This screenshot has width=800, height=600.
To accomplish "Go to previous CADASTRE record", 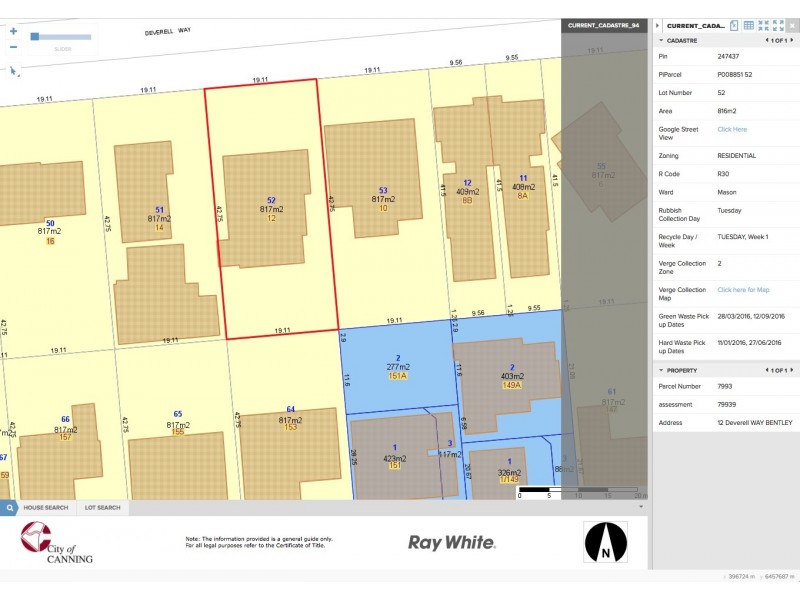I will (767, 40).
